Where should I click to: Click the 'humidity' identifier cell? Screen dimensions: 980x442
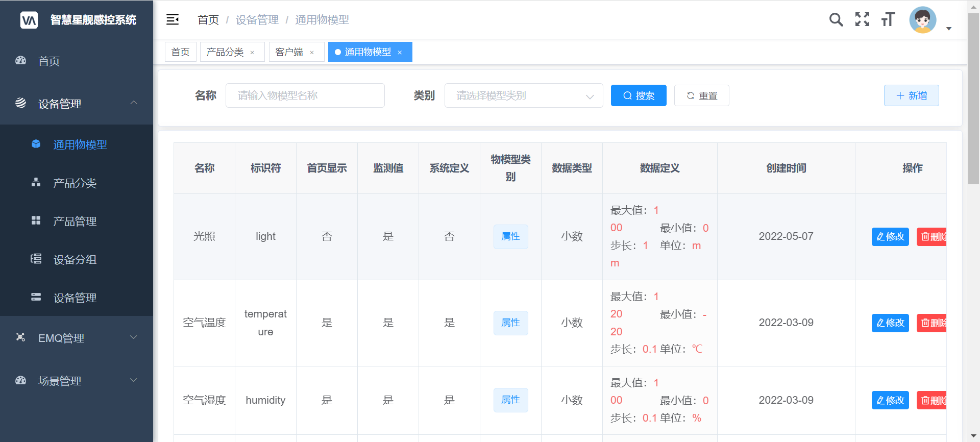[265, 400]
